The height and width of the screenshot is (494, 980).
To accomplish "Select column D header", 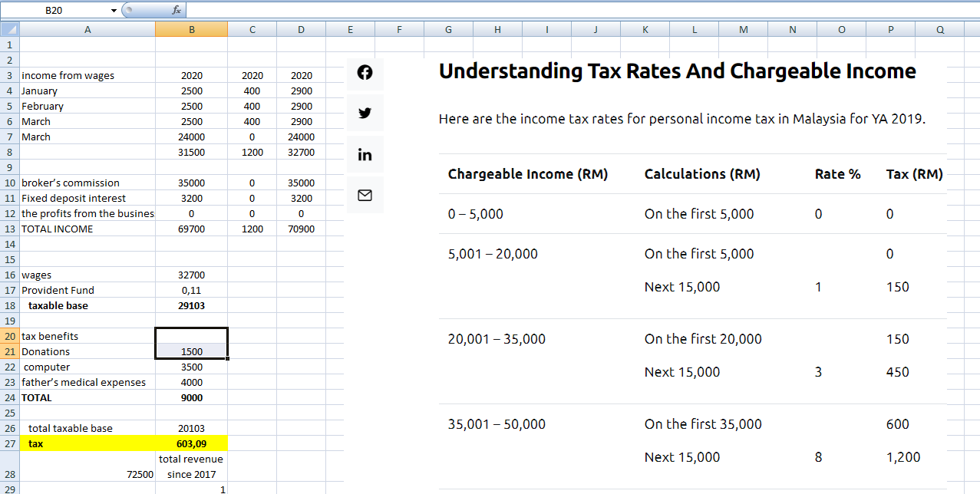I will coord(301,29).
